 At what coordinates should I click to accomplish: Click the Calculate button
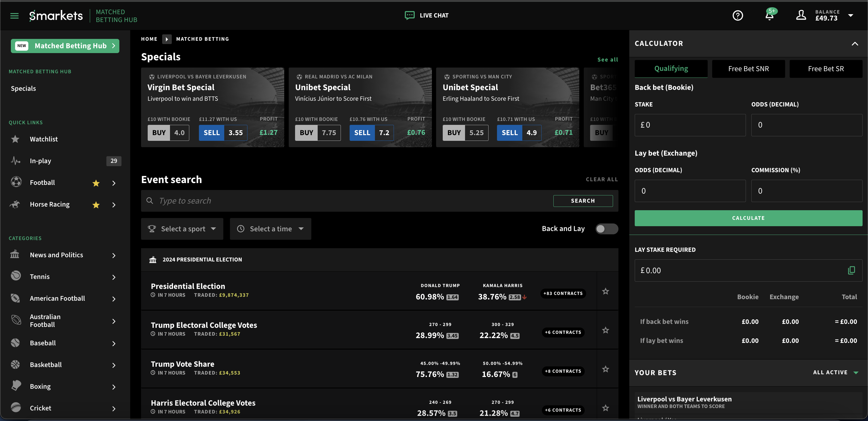point(748,218)
